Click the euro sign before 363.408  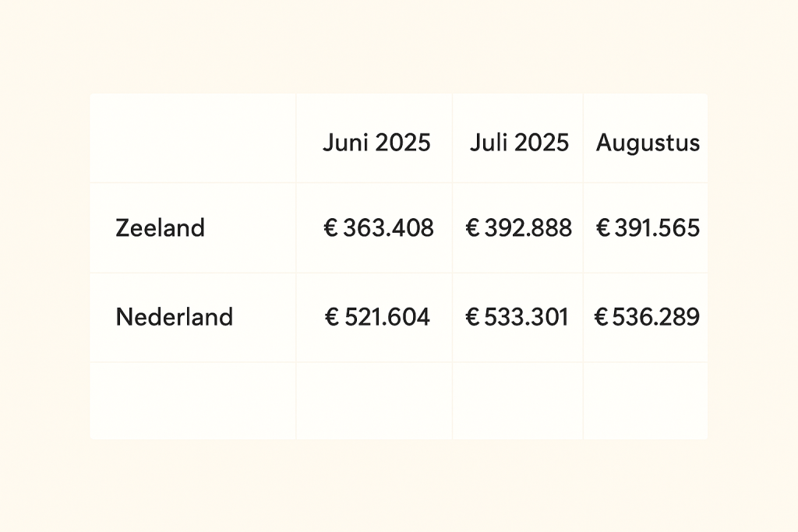pyautogui.click(x=330, y=228)
